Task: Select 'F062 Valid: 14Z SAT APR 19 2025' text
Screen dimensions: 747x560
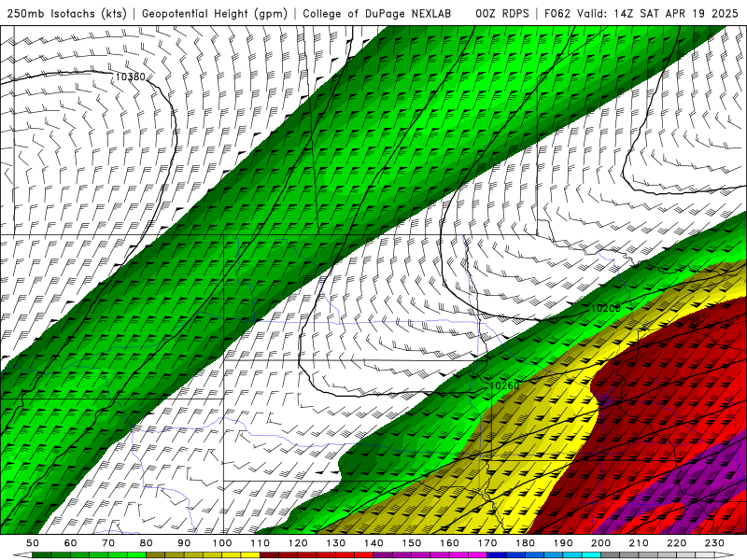Action: (x=641, y=13)
